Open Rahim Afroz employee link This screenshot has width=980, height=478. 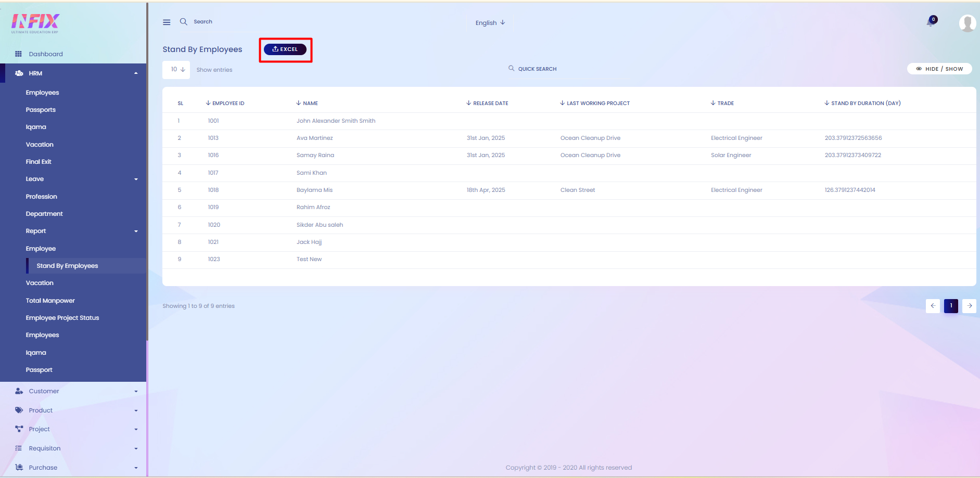point(313,207)
